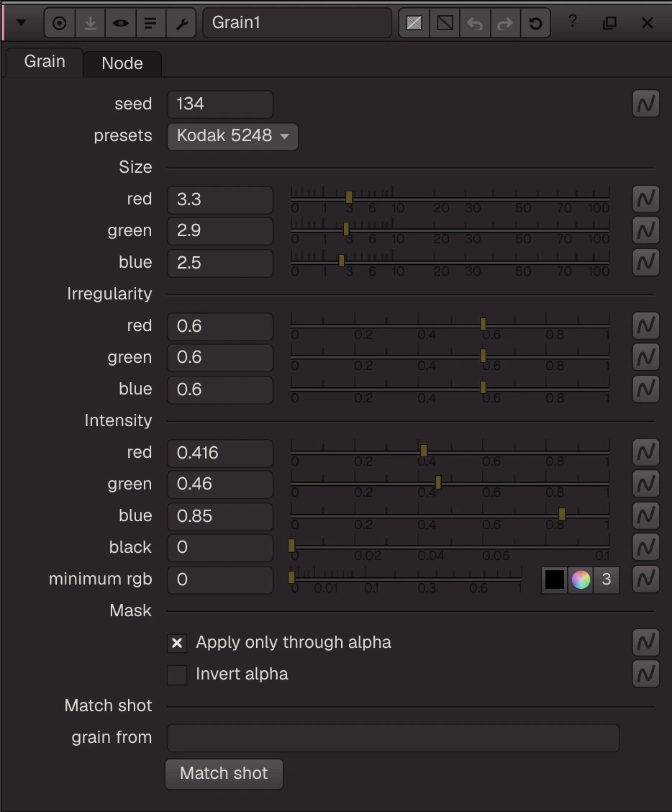Click the Irregularity red value field
The height and width of the screenshot is (812, 672).
tap(220, 326)
